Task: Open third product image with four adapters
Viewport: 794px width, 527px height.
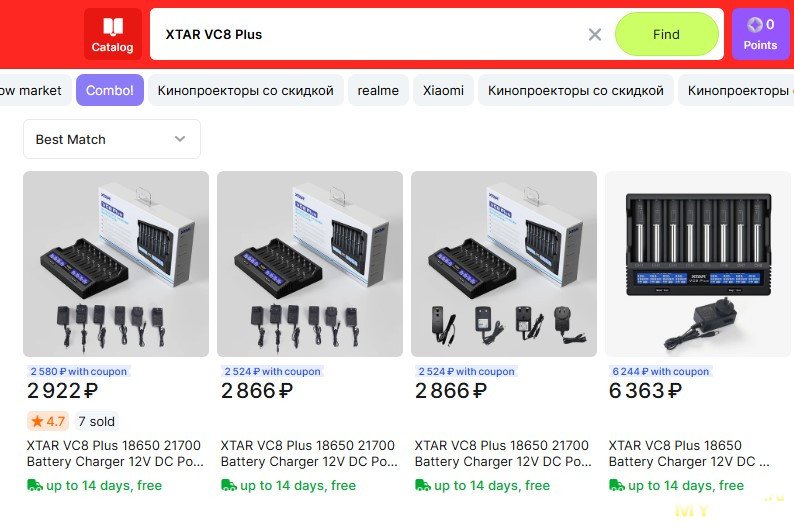Action: click(504, 264)
